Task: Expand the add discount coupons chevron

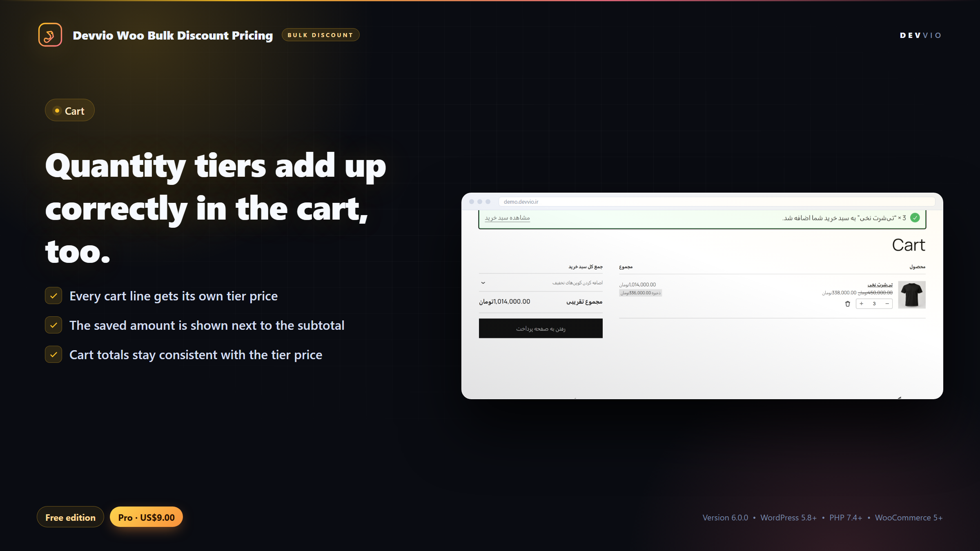Action: 483,283
